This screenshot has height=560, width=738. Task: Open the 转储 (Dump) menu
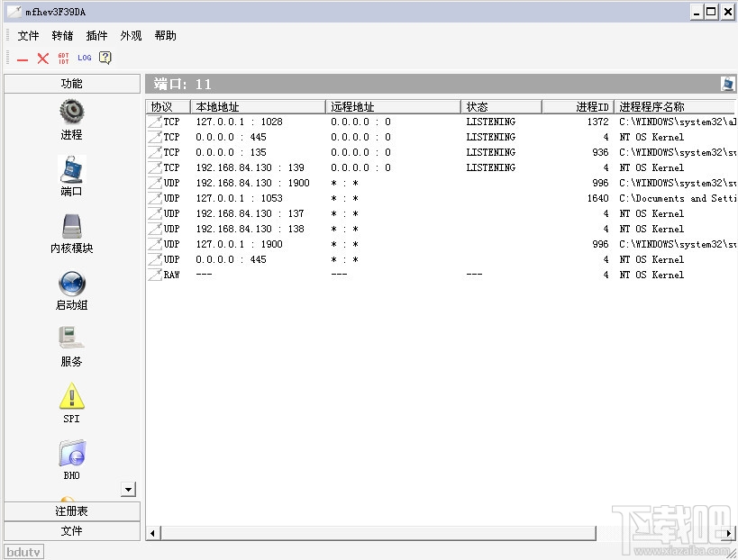pyautogui.click(x=61, y=36)
